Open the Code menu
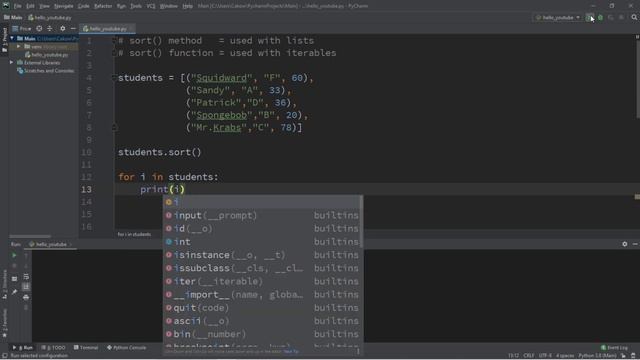The image size is (640, 360). coord(84,6)
